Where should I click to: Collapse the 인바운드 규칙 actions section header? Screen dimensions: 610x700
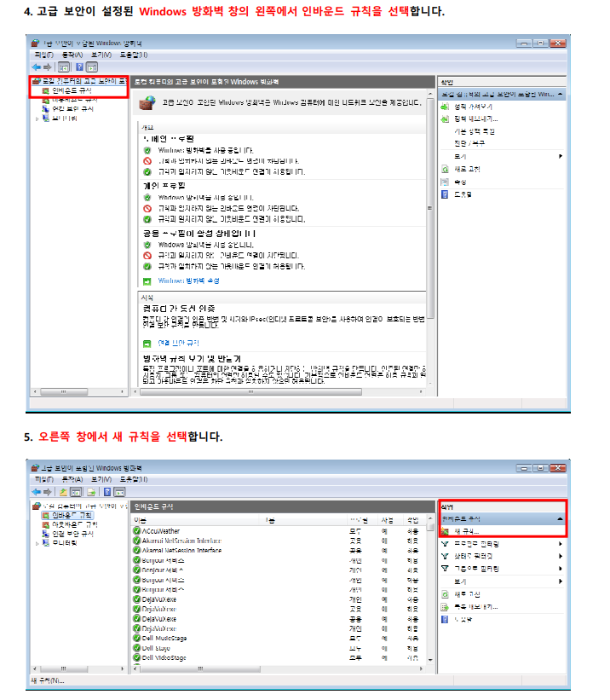pyautogui.click(x=560, y=519)
